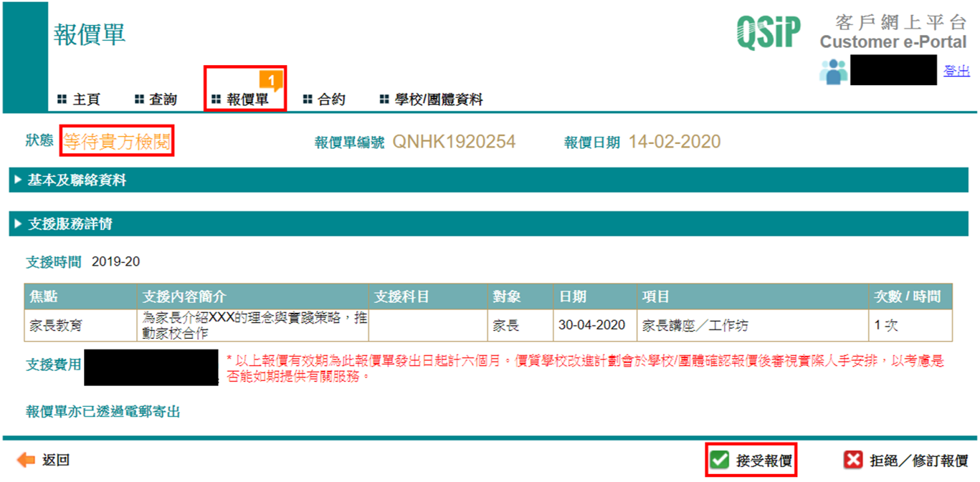Click the 焦點 column header

tap(80, 297)
